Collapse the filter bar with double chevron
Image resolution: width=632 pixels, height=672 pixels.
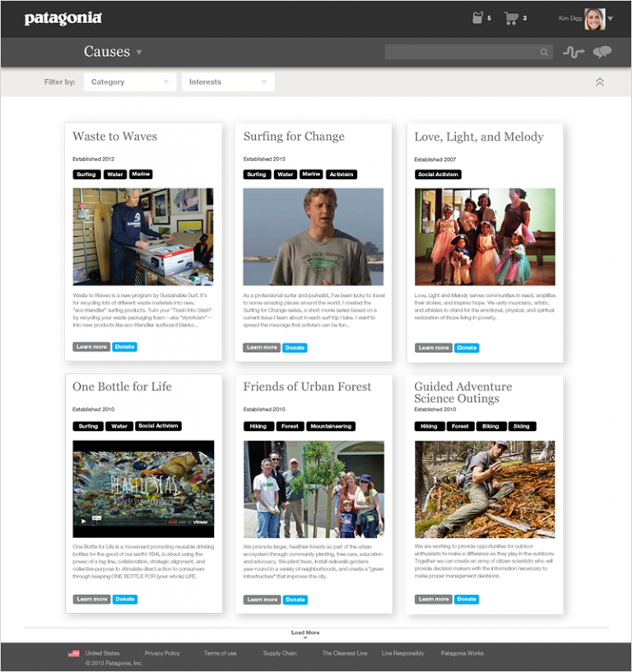[x=600, y=82]
